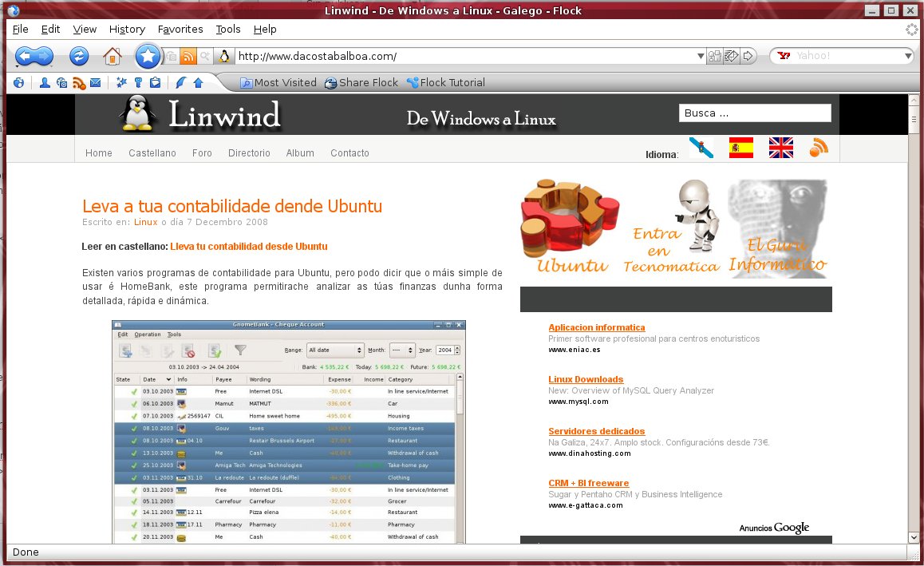Open the Favorites menu
The image size is (924, 566).
(x=180, y=29)
